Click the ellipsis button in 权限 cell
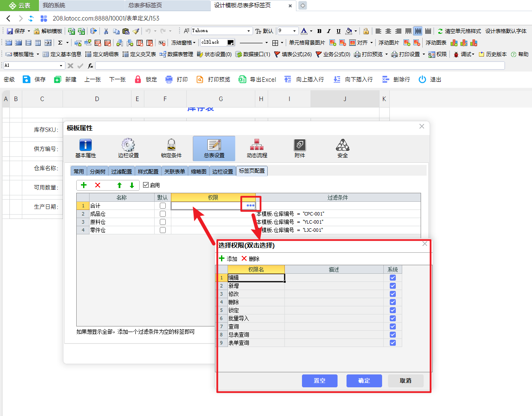The height and width of the screenshot is (416, 532). tap(251, 206)
